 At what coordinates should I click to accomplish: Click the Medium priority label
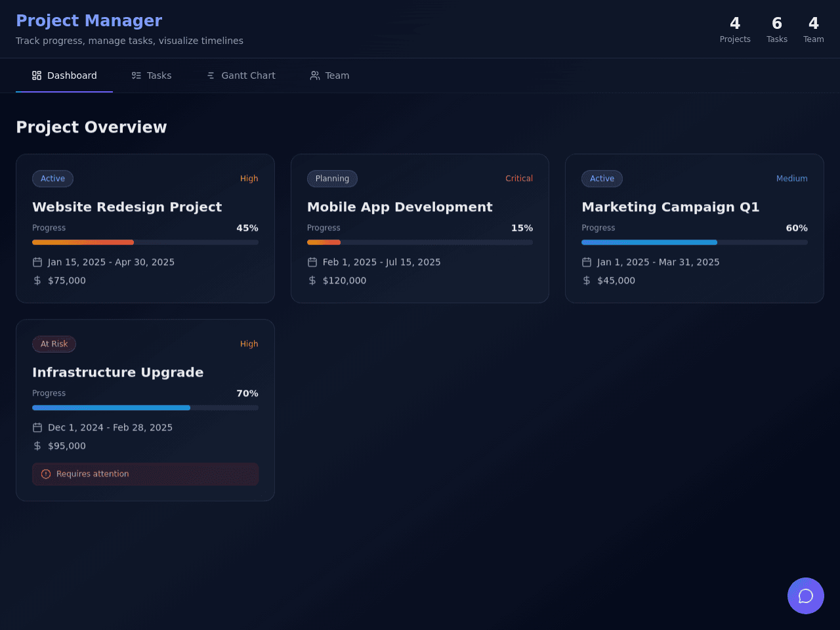[792, 178]
